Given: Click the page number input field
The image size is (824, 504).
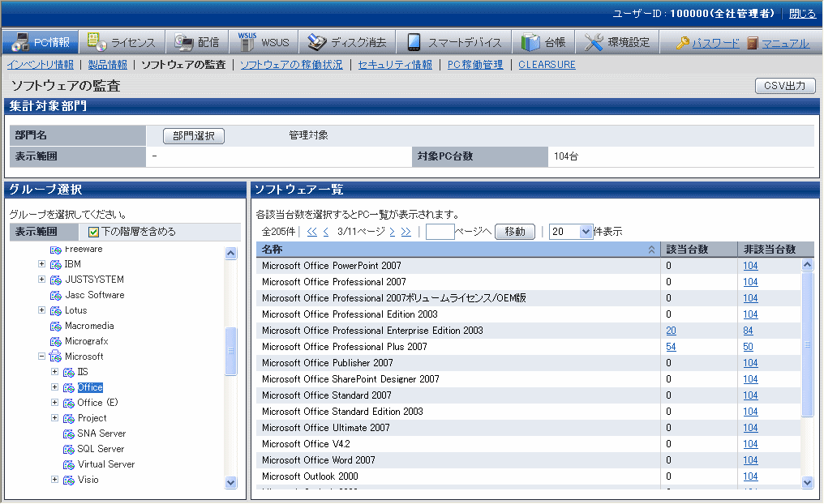Looking at the screenshot, I should pyautogui.click(x=440, y=232).
